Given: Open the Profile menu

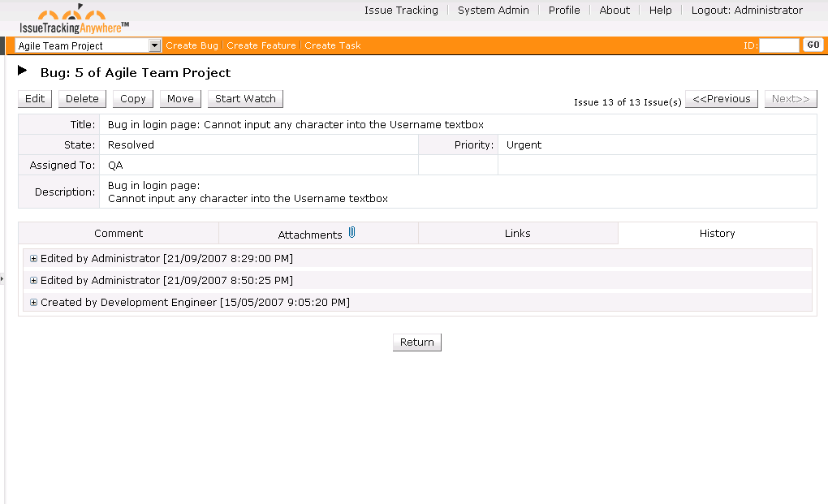Looking at the screenshot, I should click(x=563, y=11).
